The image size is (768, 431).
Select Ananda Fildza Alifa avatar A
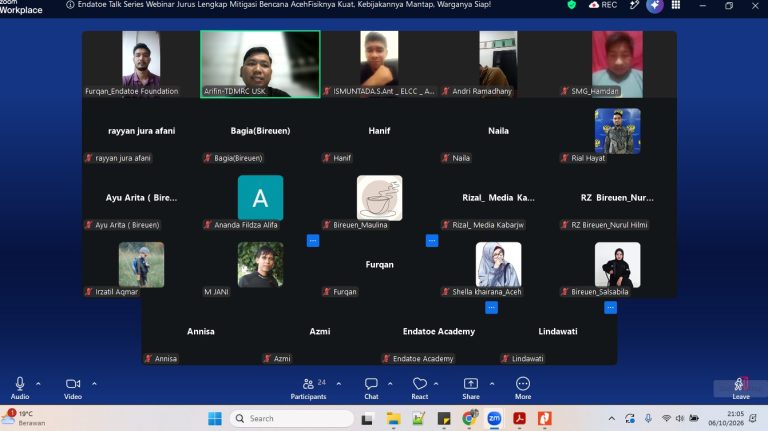coord(260,198)
